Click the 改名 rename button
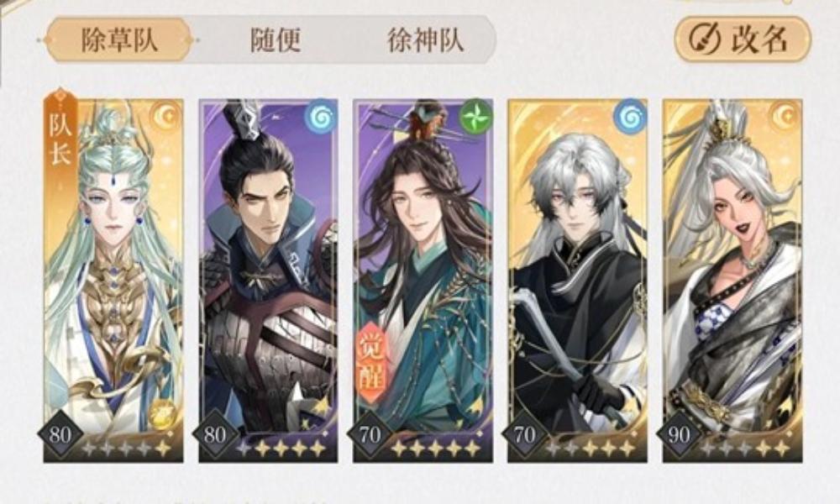Image resolution: width=840 pixels, height=504 pixels. point(743,39)
